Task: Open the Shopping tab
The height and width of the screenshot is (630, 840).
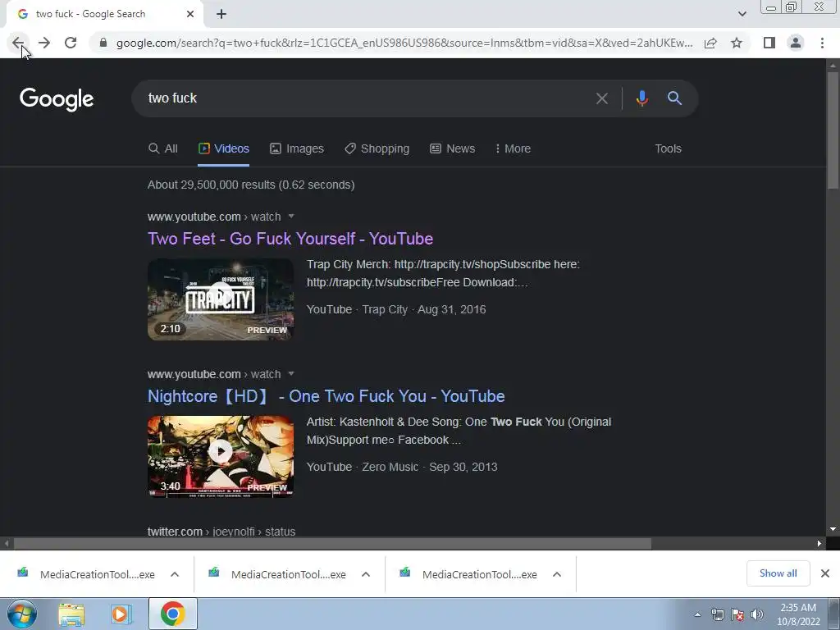Action: point(377,149)
